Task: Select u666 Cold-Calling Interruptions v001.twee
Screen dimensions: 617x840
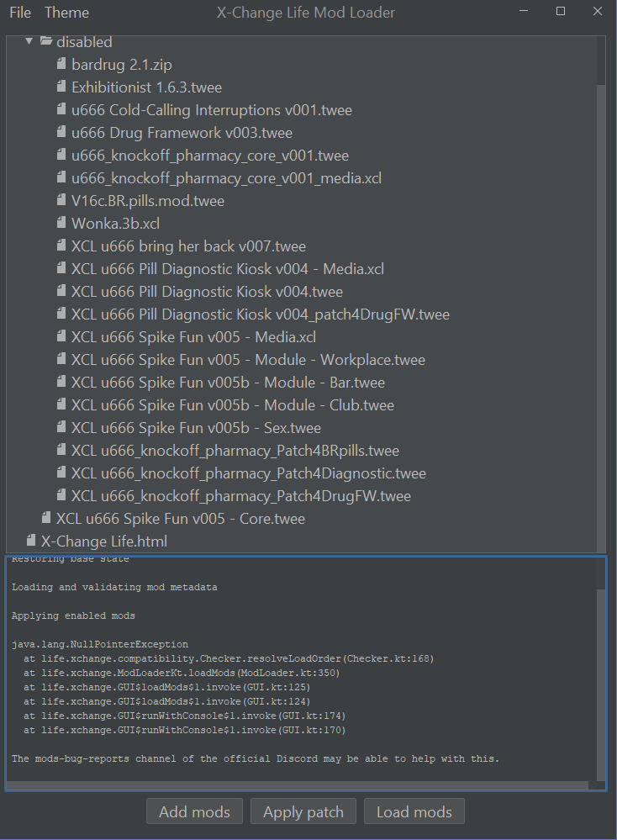Action: tap(210, 109)
